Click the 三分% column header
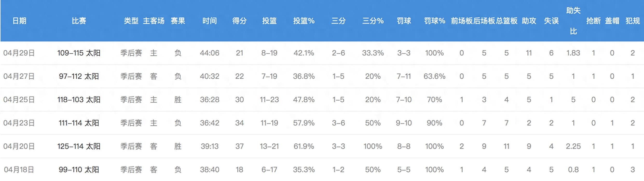This screenshot has width=644, height=181. click(373, 21)
